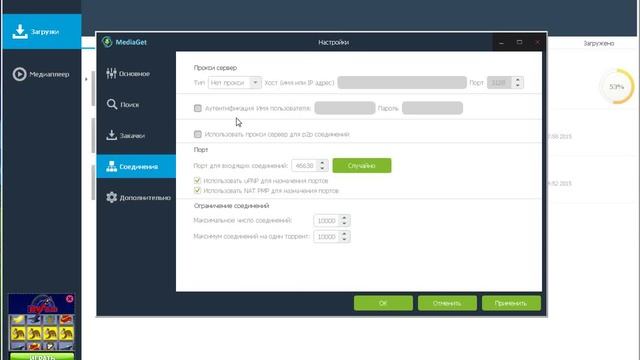
Task: Click the Применить button
Action: coord(511,303)
